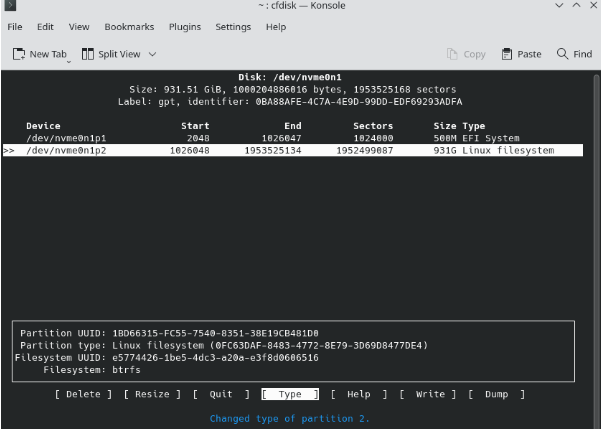This screenshot has height=429, width=601.
Task: Click the Device column header
Action: [43, 126]
